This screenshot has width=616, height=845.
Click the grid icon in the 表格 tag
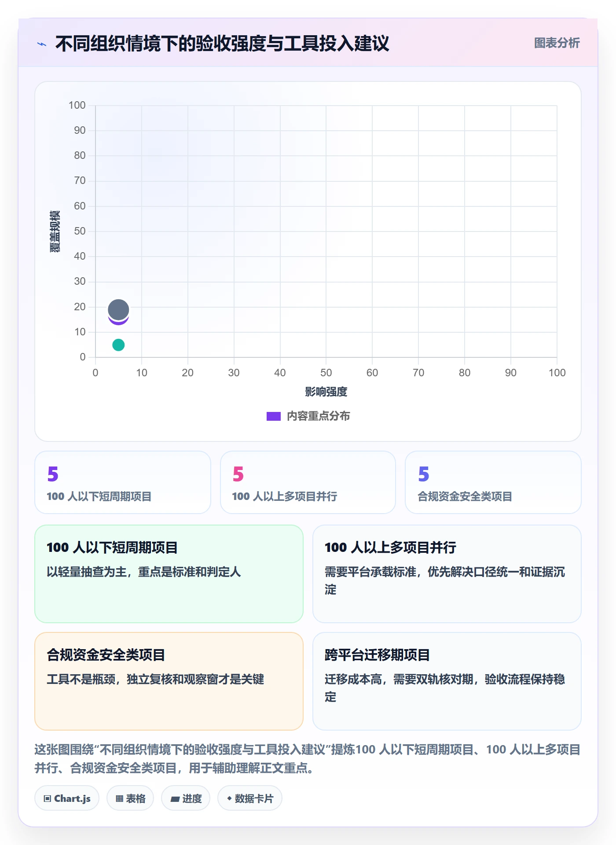click(119, 798)
